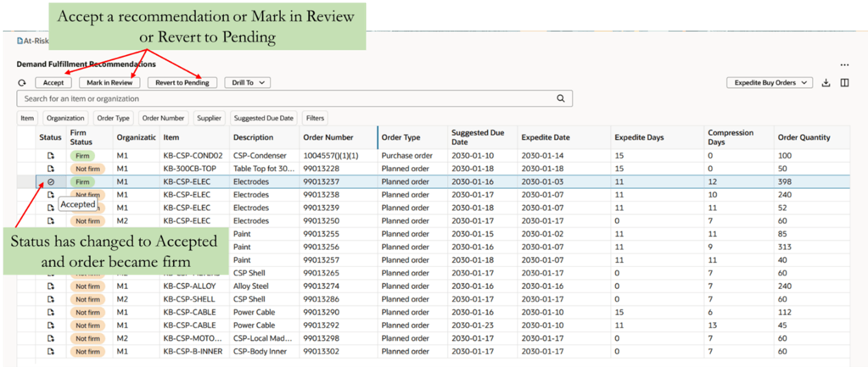Open the Filters chip
This screenshot has width=868, height=367.
tap(315, 118)
